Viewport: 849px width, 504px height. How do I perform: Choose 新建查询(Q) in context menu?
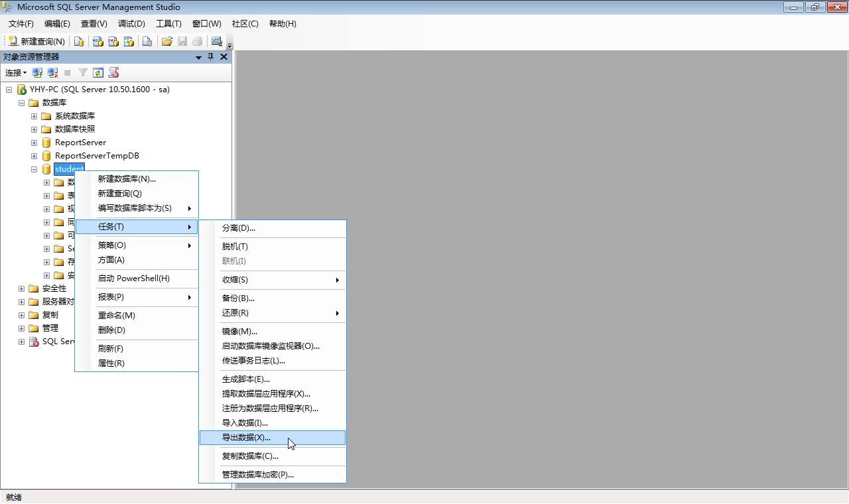click(x=137, y=194)
